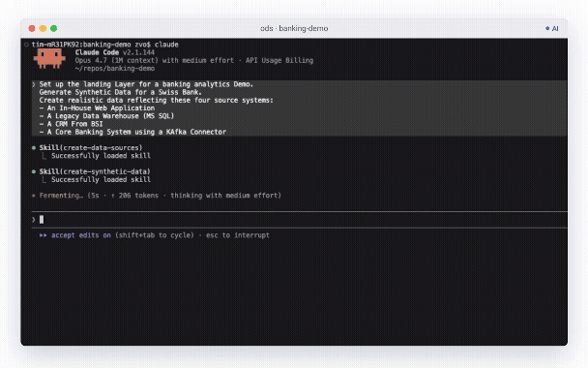Viewport: 588px width, 368px height.
Task: Click the shell command 'claude'
Action: [x=166, y=45]
